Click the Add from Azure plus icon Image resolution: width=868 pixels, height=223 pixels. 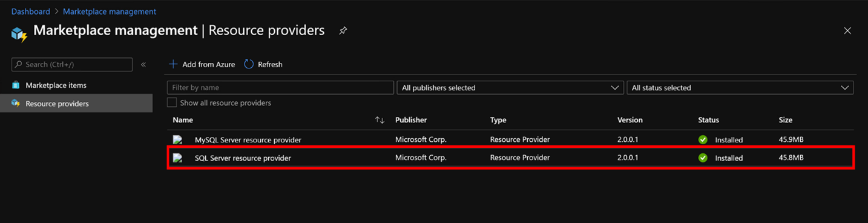click(x=173, y=64)
